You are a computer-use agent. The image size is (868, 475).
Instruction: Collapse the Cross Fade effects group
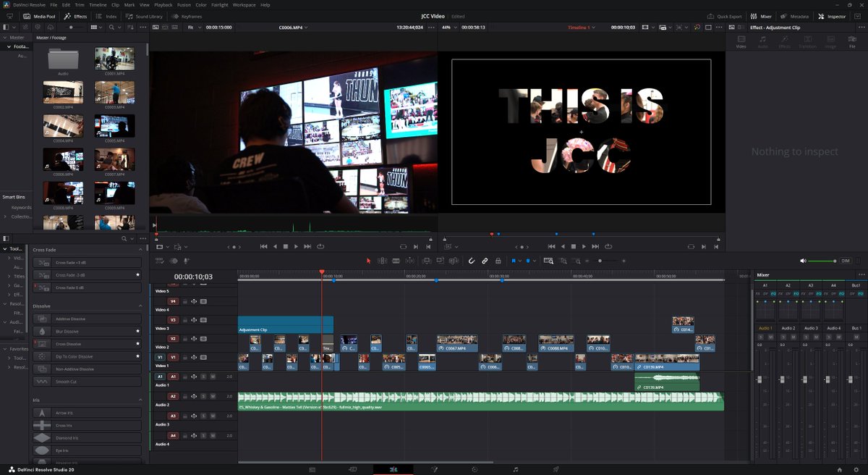140,250
